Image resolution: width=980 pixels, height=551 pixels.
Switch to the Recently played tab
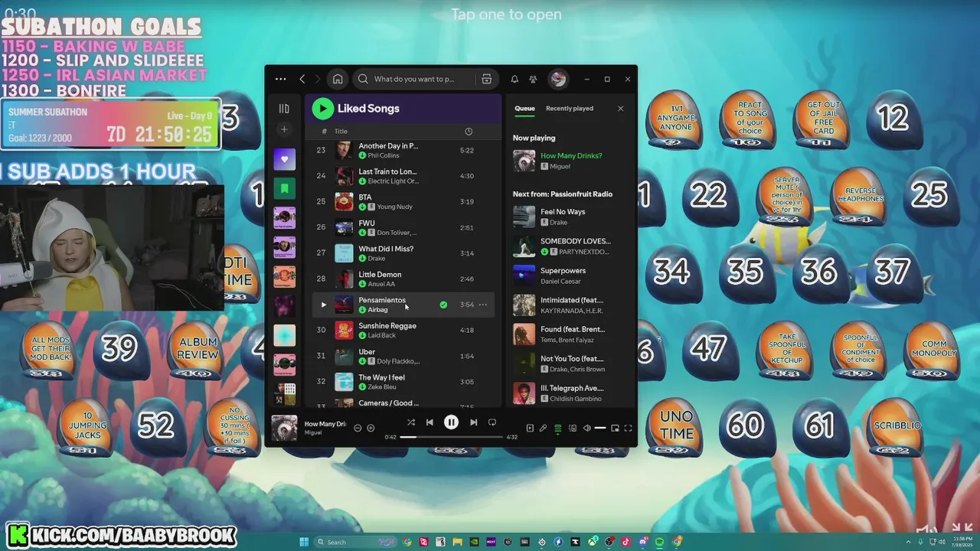[x=570, y=109]
